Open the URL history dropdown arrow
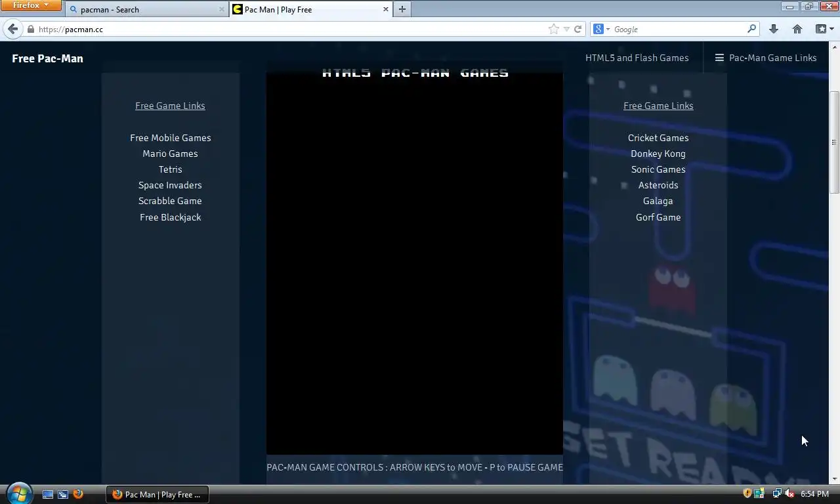This screenshot has width=840, height=504. [566, 30]
